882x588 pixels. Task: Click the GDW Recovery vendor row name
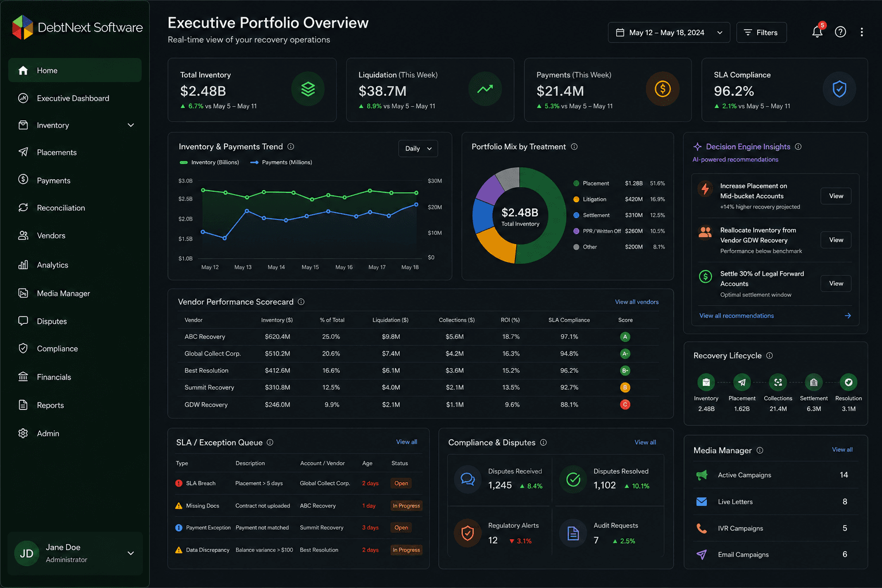coord(206,405)
